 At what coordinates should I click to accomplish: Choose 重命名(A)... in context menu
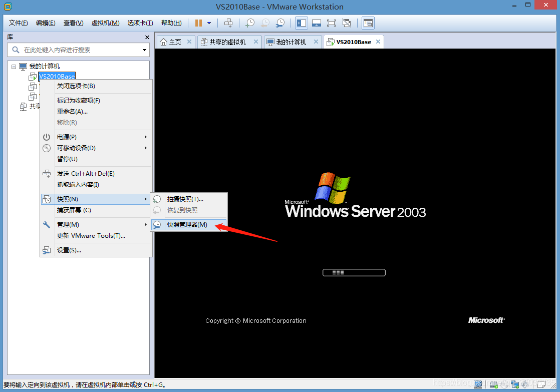[96, 112]
